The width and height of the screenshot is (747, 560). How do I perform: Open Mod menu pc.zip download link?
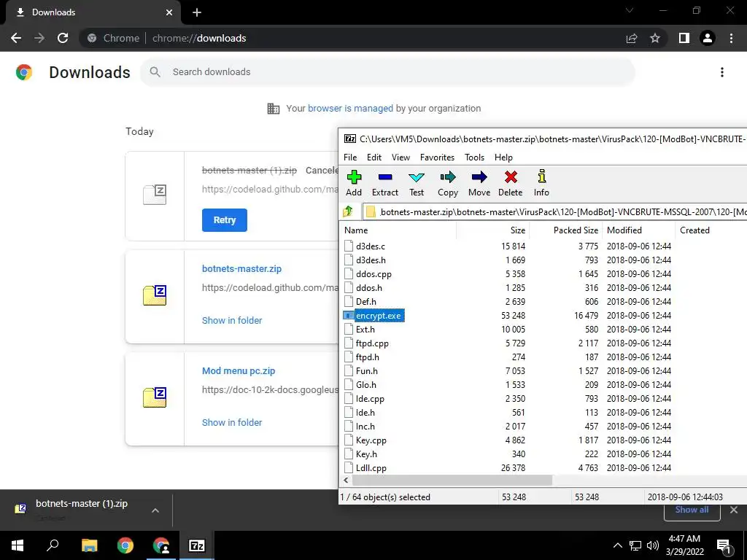tap(239, 371)
